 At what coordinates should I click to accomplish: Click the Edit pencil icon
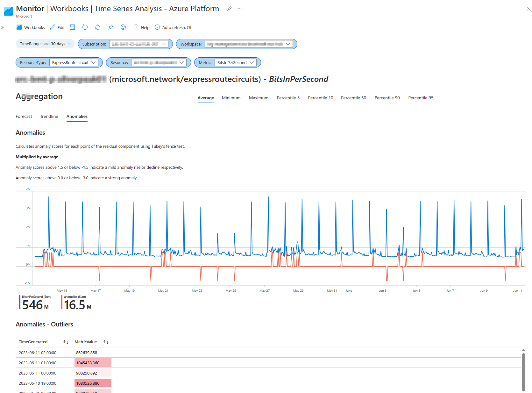pos(53,27)
